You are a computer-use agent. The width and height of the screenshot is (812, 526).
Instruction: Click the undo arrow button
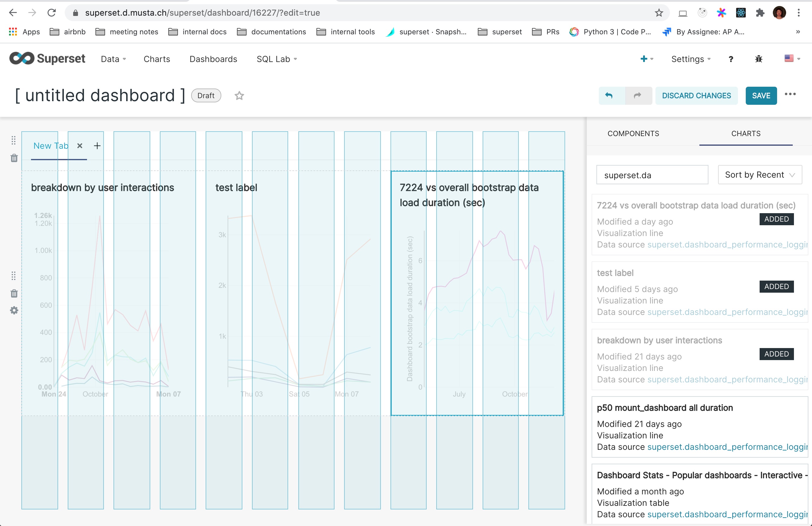609,96
